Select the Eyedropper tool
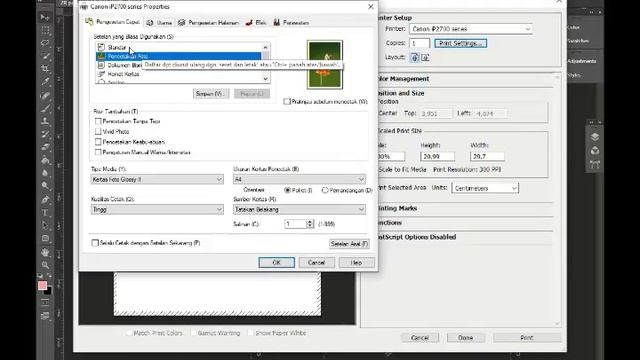Viewport: 640px width, 360px height. (x=45, y=82)
